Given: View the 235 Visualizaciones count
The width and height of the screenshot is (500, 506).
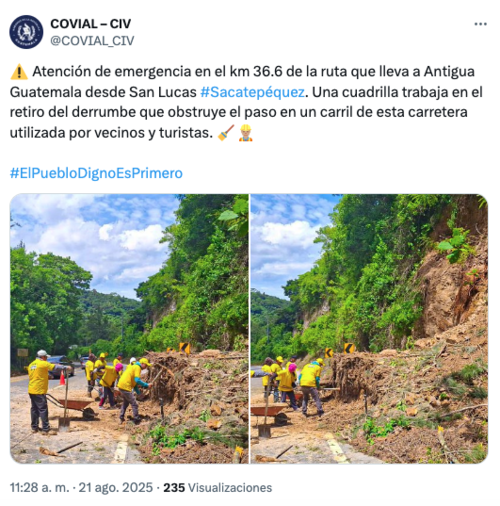Looking at the screenshot, I should tap(218, 488).
